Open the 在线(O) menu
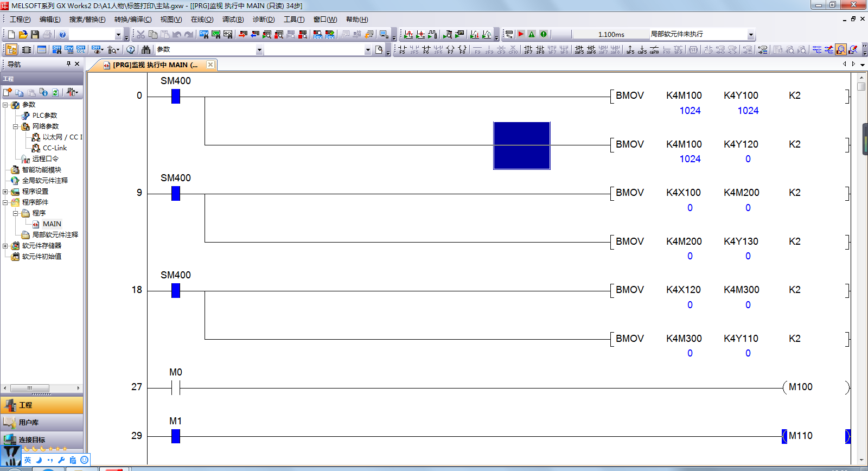 (x=202, y=20)
